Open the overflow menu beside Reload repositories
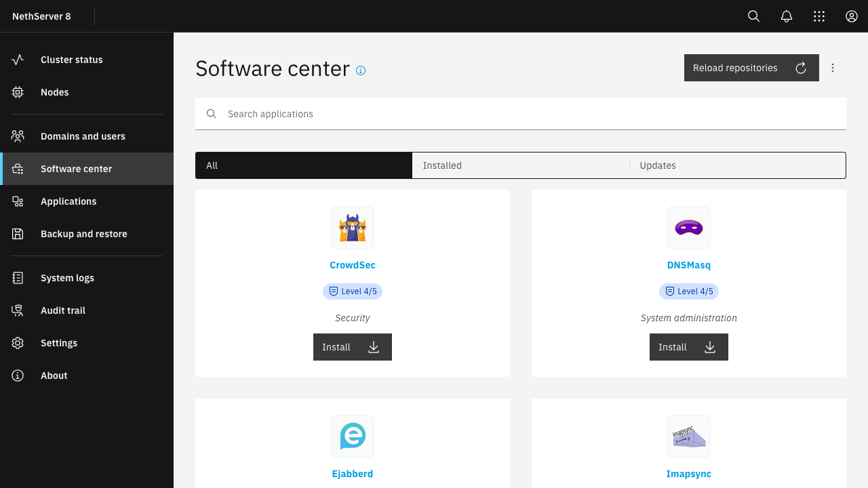The width and height of the screenshot is (868, 488). pos(833,68)
